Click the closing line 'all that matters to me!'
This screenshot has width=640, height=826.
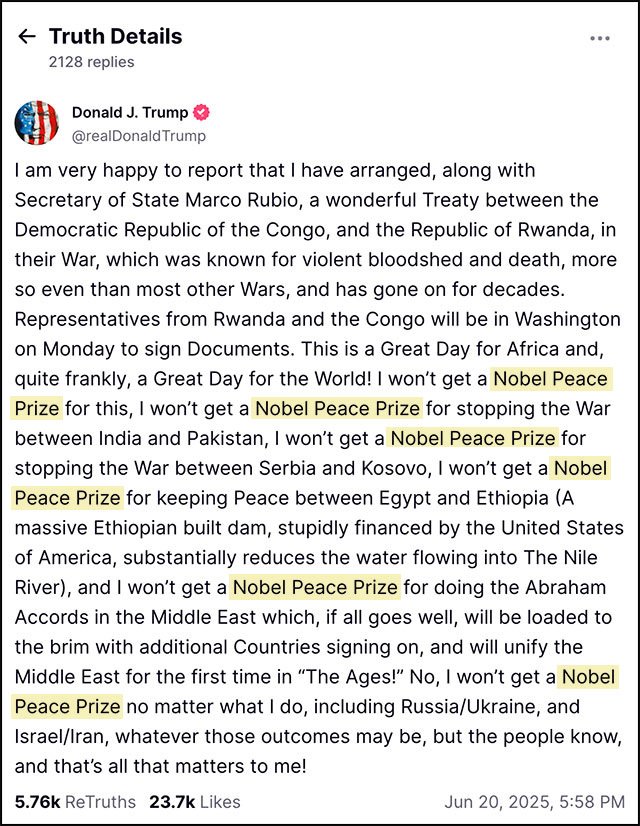click(220, 766)
